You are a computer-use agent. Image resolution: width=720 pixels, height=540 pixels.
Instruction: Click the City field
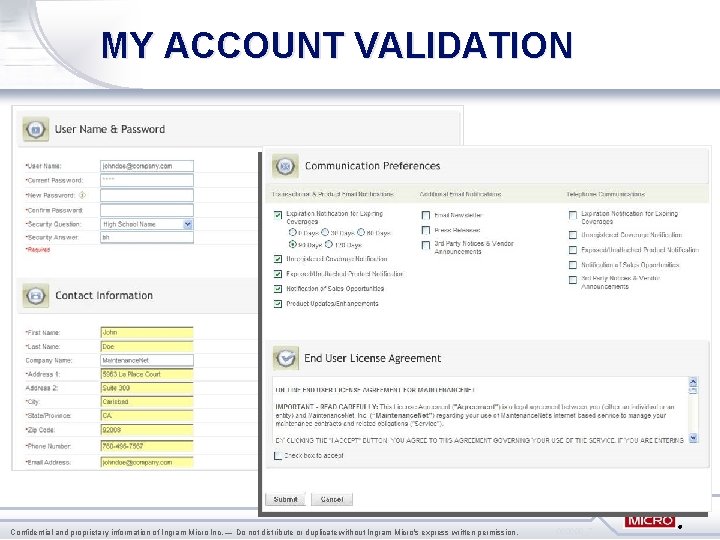coord(147,402)
